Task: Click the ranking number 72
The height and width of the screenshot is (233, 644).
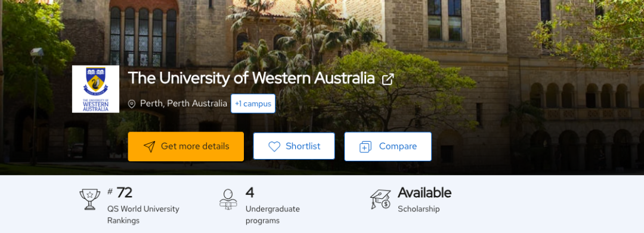Action: point(125,192)
